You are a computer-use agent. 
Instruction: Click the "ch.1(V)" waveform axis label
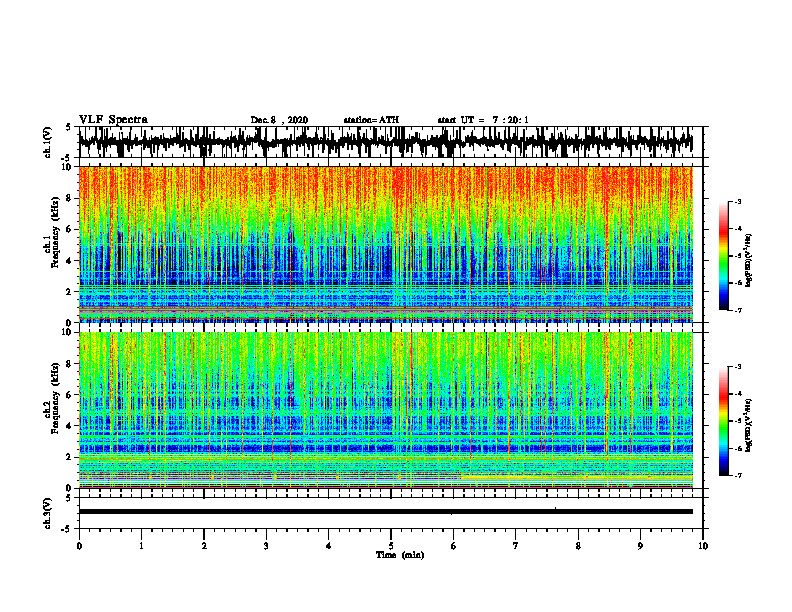(x=48, y=142)
